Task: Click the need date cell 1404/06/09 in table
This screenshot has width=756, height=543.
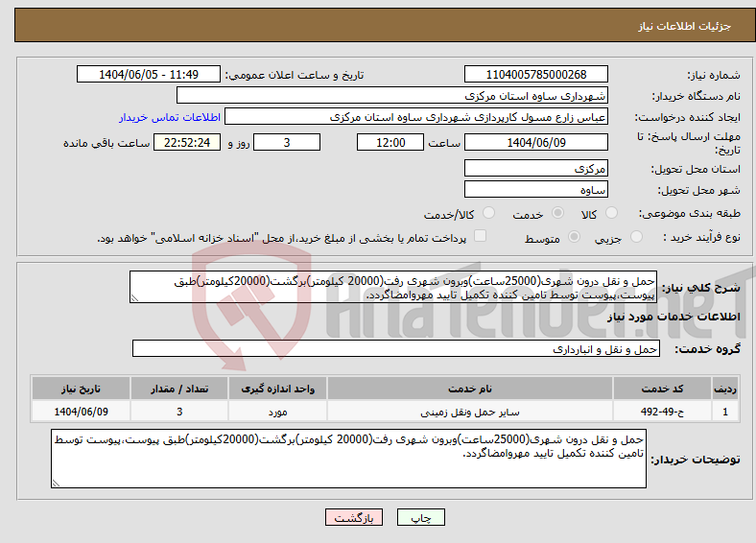Action: coord(81,412)
